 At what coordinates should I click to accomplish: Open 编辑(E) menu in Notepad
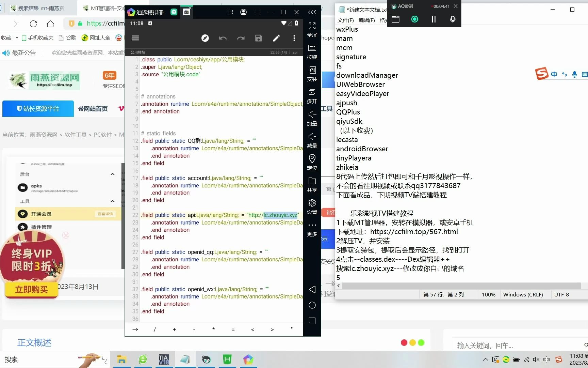[x=367, y=20]
